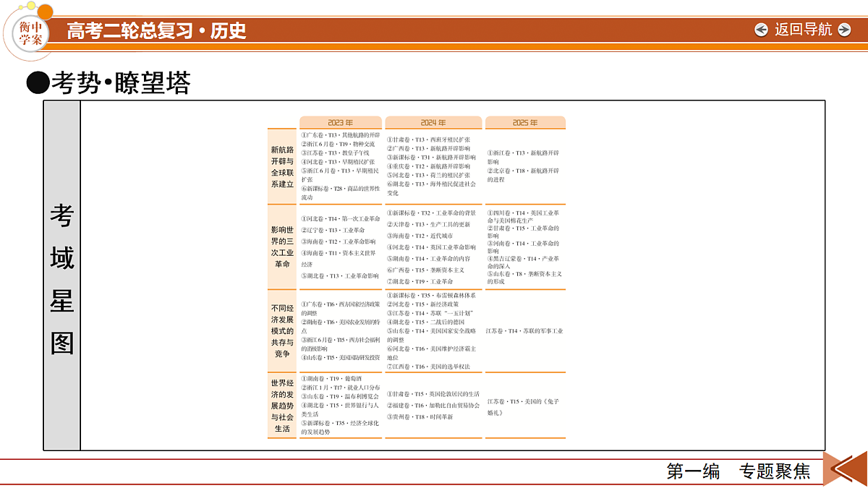Viewport: 868px width, 488px height.
Task: Click 广西卷·T15·垄断资本主义 entry
Action: (425, 270)
